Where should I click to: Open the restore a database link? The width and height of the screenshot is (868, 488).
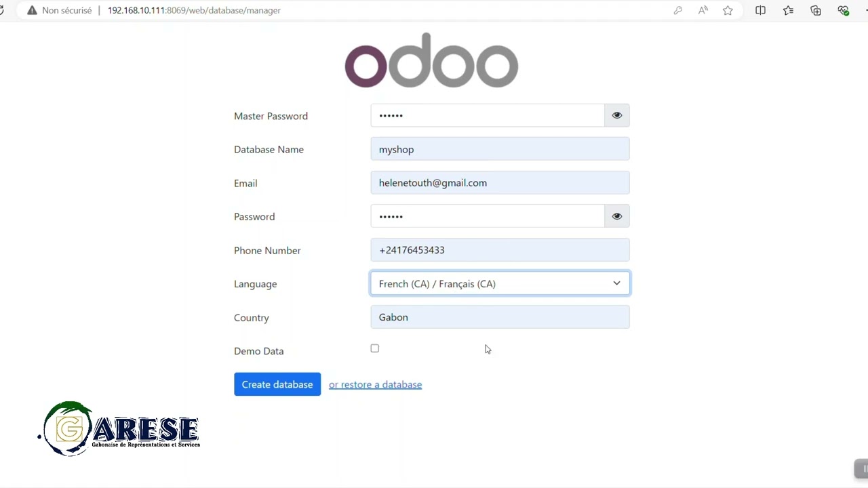pos(375,384)
